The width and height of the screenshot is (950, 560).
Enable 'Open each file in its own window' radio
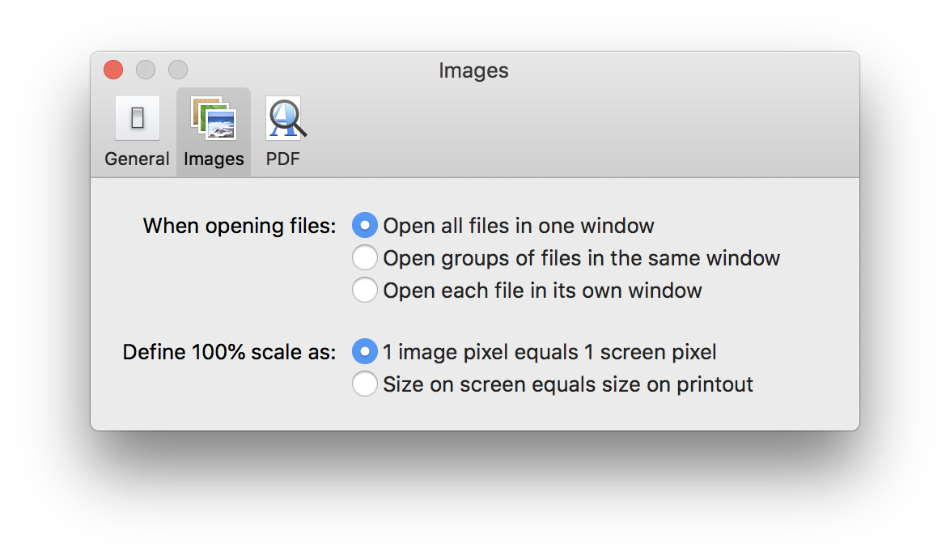[x=365, y=291]
